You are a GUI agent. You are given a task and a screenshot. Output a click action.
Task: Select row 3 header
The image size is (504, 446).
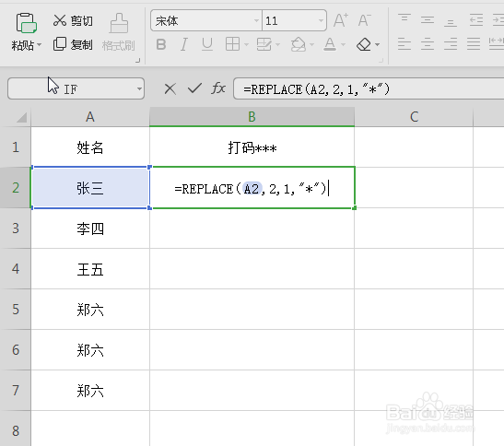pos(16,228)
